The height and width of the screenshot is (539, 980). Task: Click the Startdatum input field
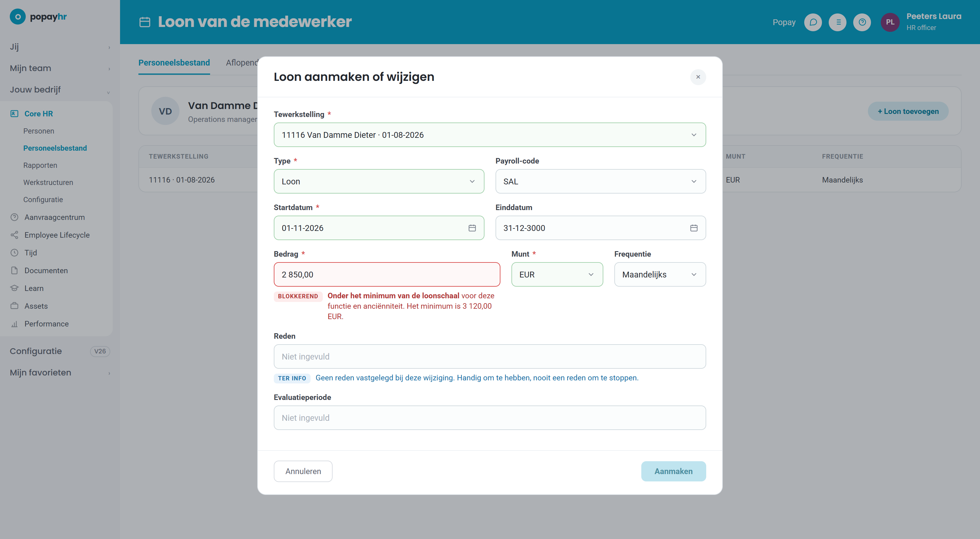[x=379, y=228]
